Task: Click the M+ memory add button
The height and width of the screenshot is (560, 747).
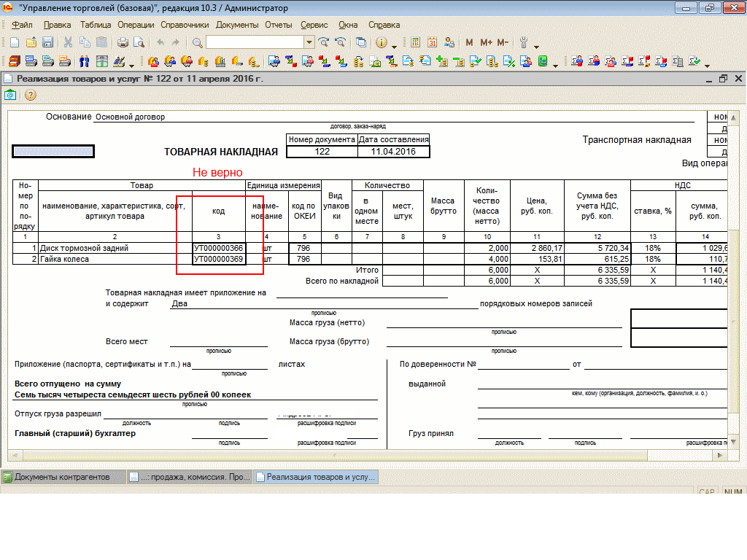Action: point(486,42)
